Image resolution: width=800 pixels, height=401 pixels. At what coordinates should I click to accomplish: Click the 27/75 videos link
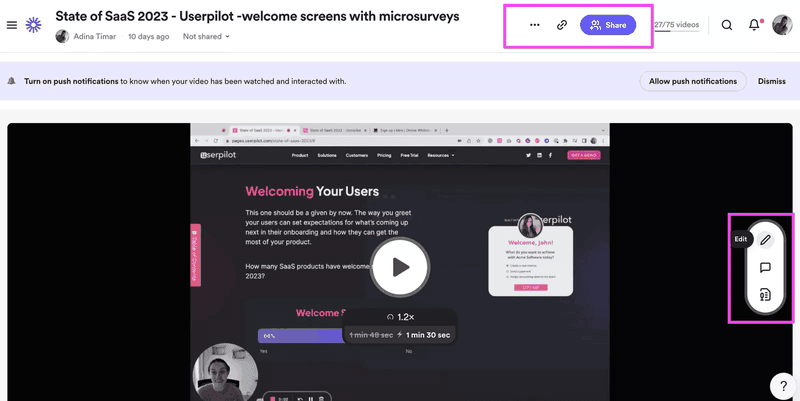click(676, 25)
